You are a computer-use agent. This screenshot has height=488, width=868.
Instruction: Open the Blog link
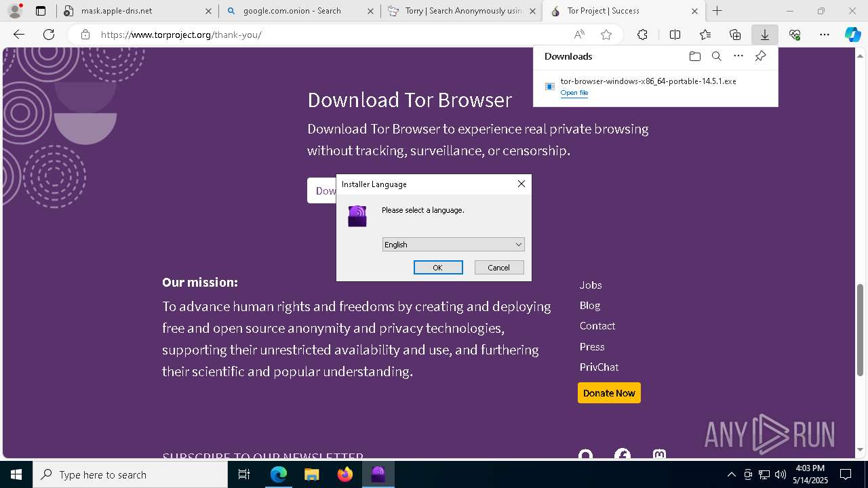pos(590,306)
